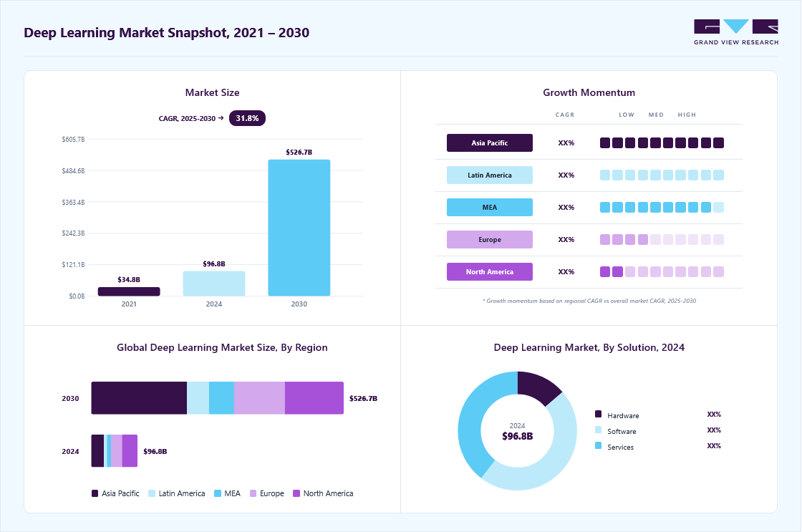
Task: Click MEA XX% CAGR value
Action: tap(566, 207)
